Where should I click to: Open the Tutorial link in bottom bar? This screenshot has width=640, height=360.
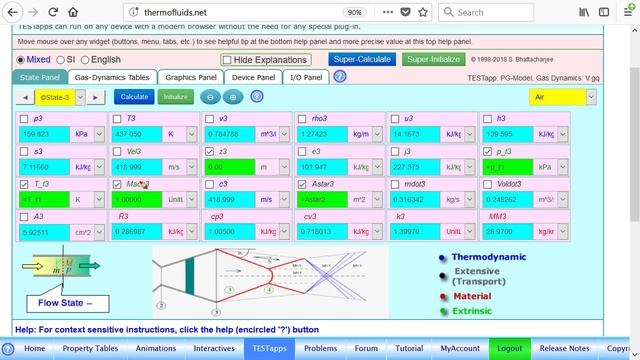pyautogui.click(x=409, y=349)
